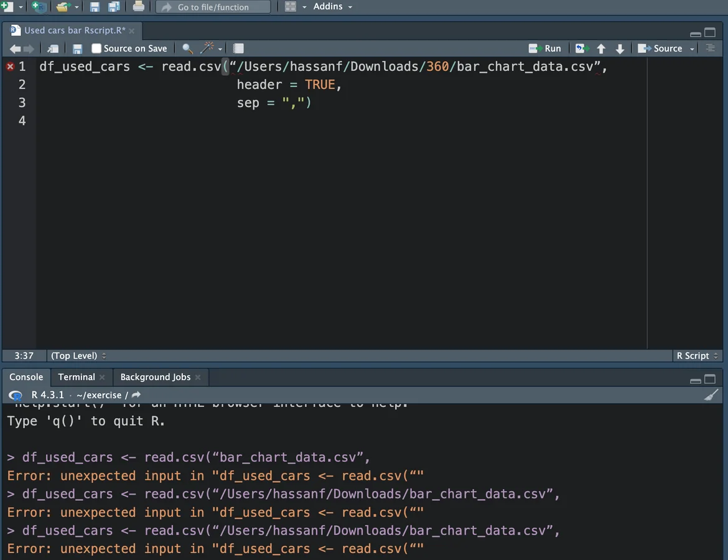Open the (Top Level) scope navigator dropdown
This screenshot has height=560, width=728.
pyautogui.click(x=78, y=356)
